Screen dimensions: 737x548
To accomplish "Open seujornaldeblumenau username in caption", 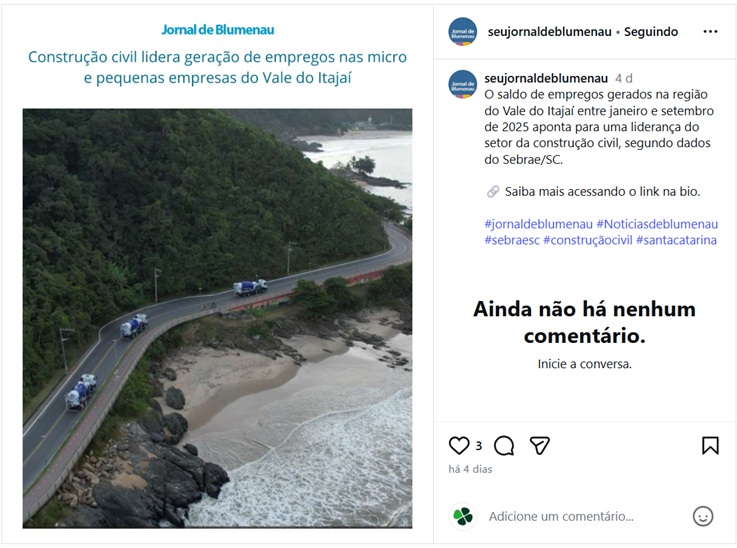I will pyautogui.click(x=546, y=78).
